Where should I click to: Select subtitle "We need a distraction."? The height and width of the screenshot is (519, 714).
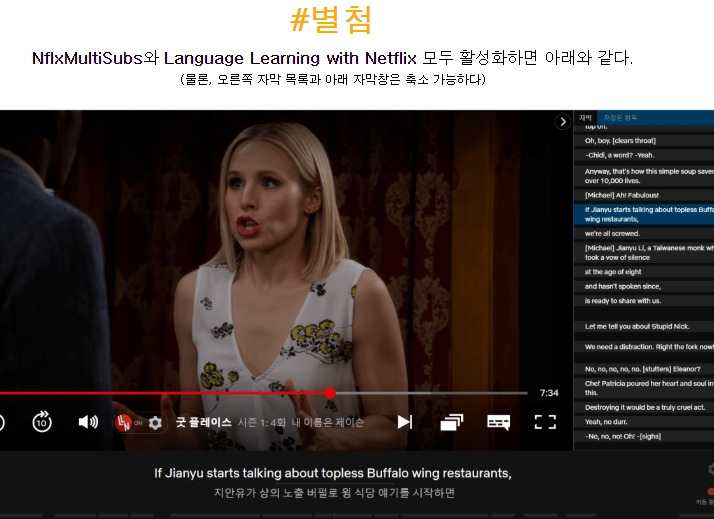tap(644, 347)
